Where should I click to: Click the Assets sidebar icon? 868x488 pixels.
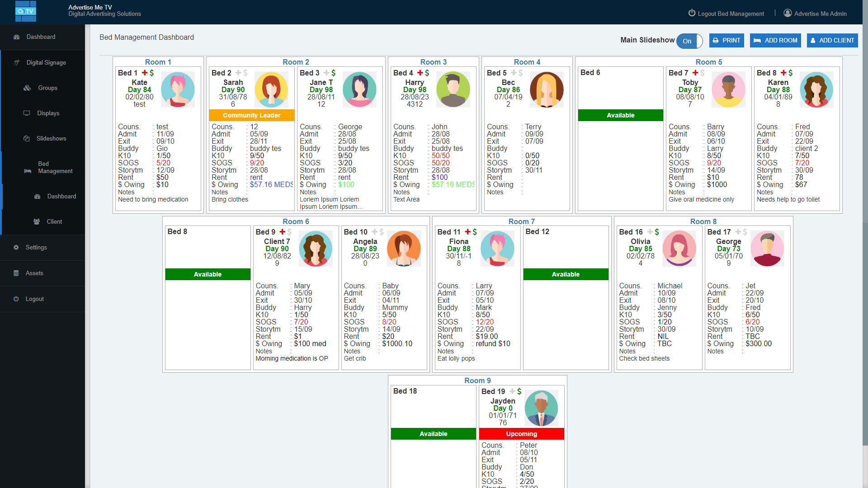pos(16,273)
